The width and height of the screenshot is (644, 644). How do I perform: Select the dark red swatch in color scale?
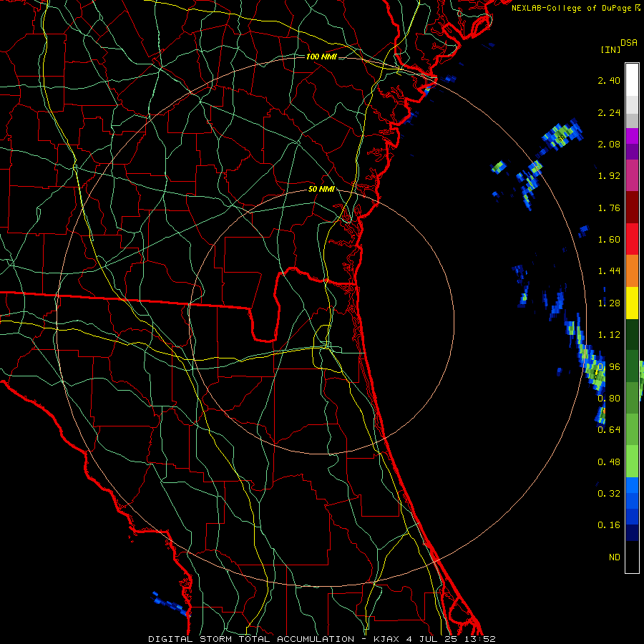click(632, 208)
